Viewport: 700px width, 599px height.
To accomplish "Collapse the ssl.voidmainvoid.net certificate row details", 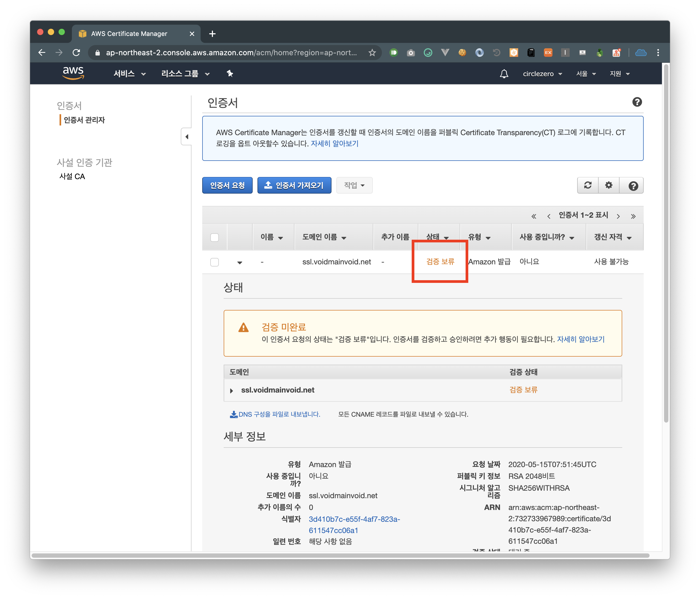I will coord(240,262).
